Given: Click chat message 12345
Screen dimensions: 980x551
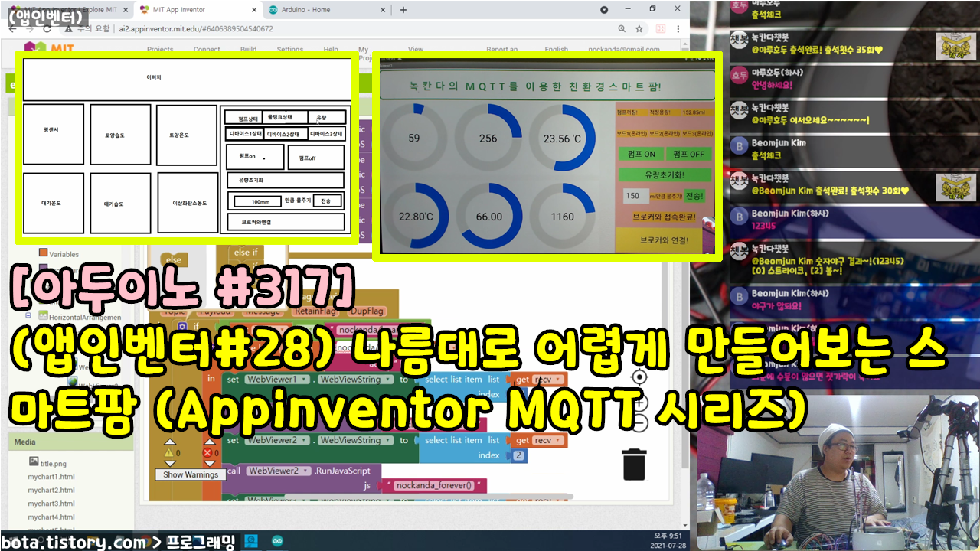Looking at the screenshot, I should (765, 225).
